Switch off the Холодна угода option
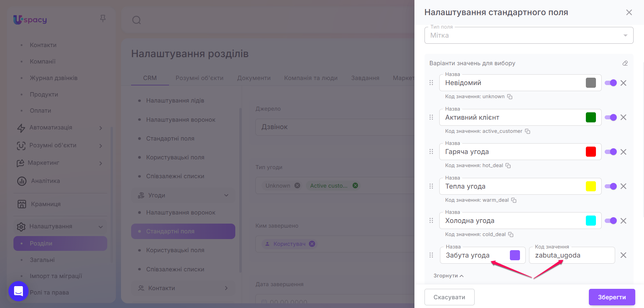The height and width of the screenshot is (308, 644). 611,221
